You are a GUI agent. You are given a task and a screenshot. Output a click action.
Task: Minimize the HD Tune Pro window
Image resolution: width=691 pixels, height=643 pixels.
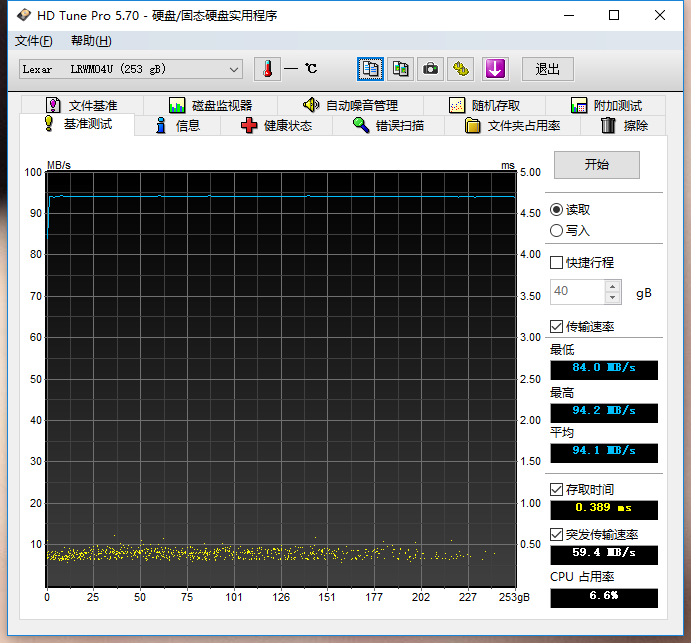(569, 15)
